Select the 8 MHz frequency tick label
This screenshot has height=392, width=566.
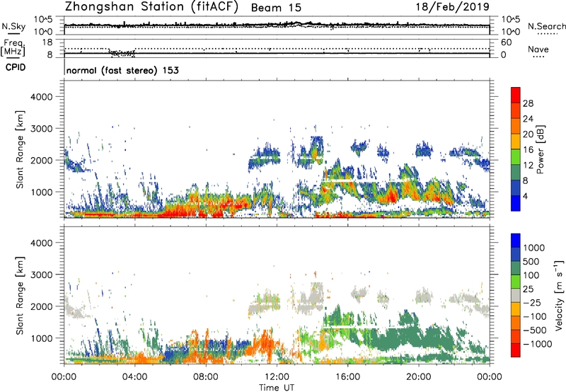pos(50,55)
